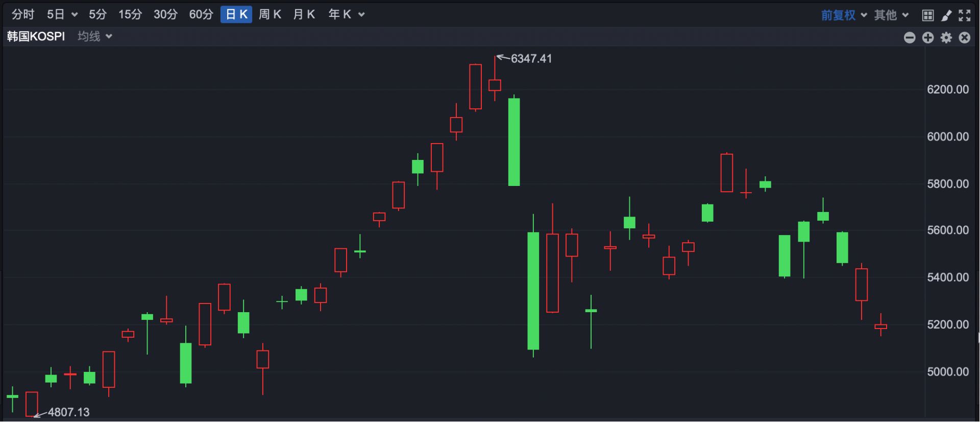Select the 60分 timeframe

point(201,14)
